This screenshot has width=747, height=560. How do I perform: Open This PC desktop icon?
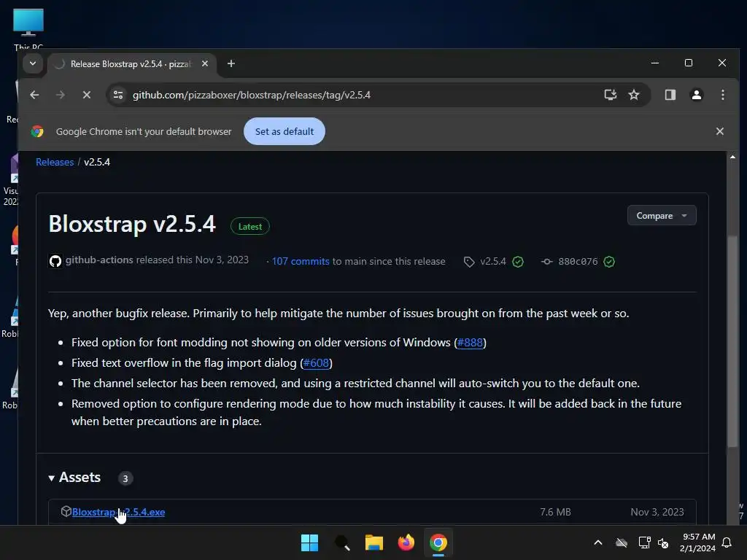tap(28, 28)
